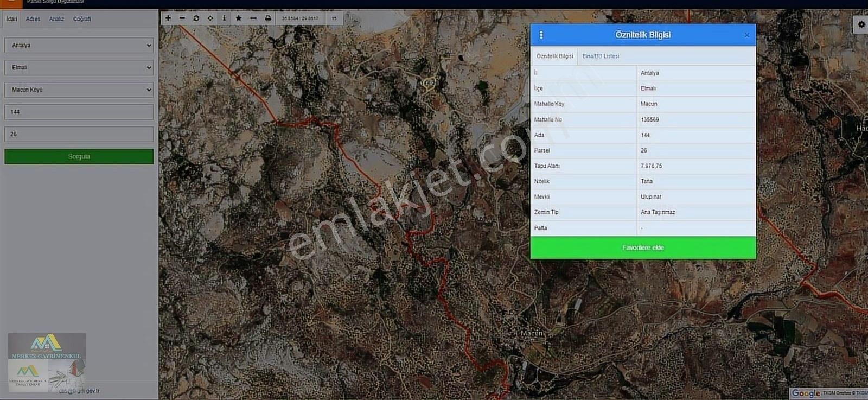Click the İlçe value Elmalı

648,88
